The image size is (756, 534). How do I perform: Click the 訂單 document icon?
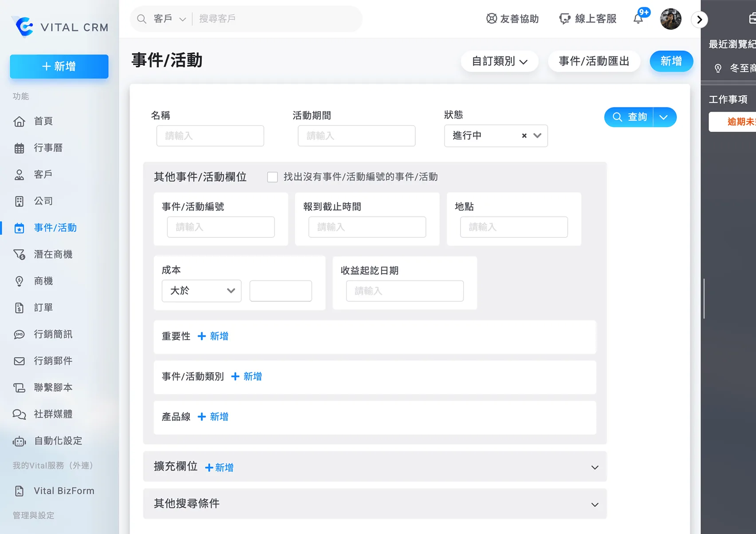pos(19,308)
